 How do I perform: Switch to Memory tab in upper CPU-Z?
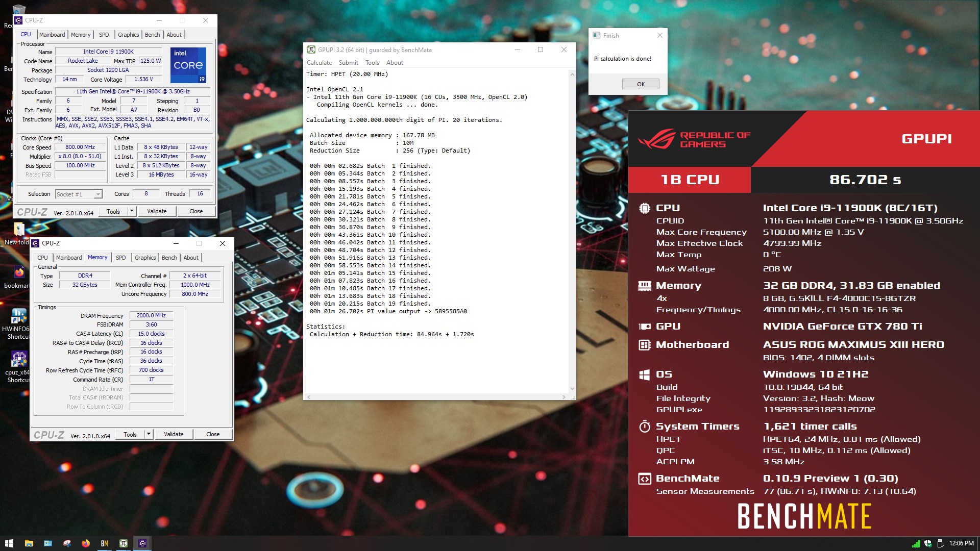[81, 35]
